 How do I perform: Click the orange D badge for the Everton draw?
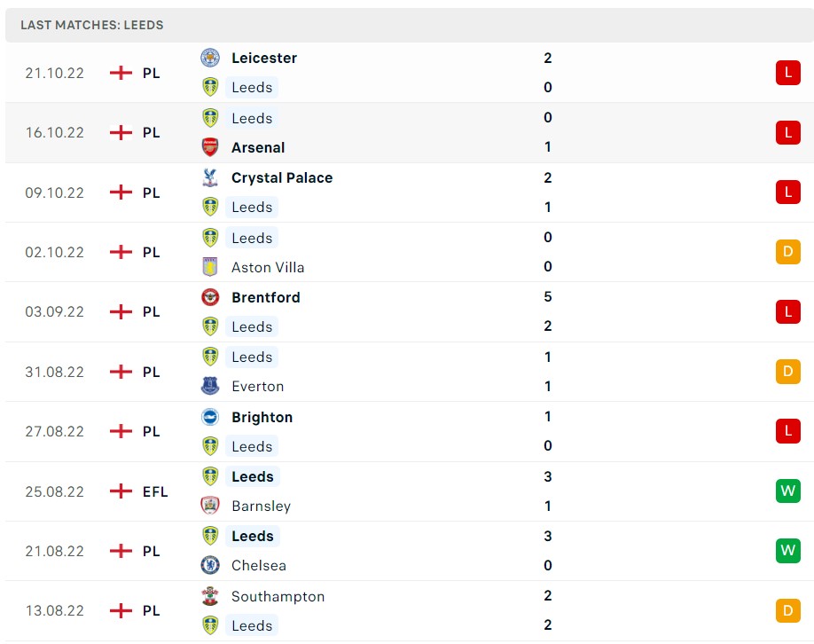point(787,372)
